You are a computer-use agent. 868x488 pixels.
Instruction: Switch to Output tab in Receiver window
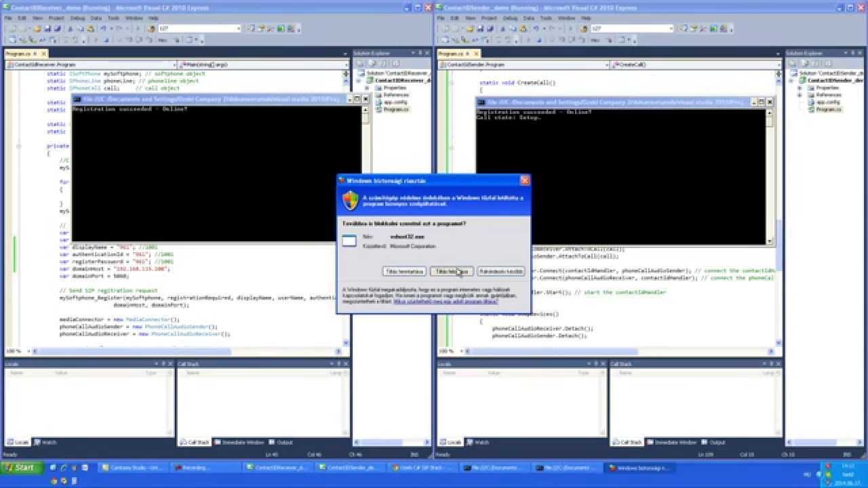tap(281, 442)
